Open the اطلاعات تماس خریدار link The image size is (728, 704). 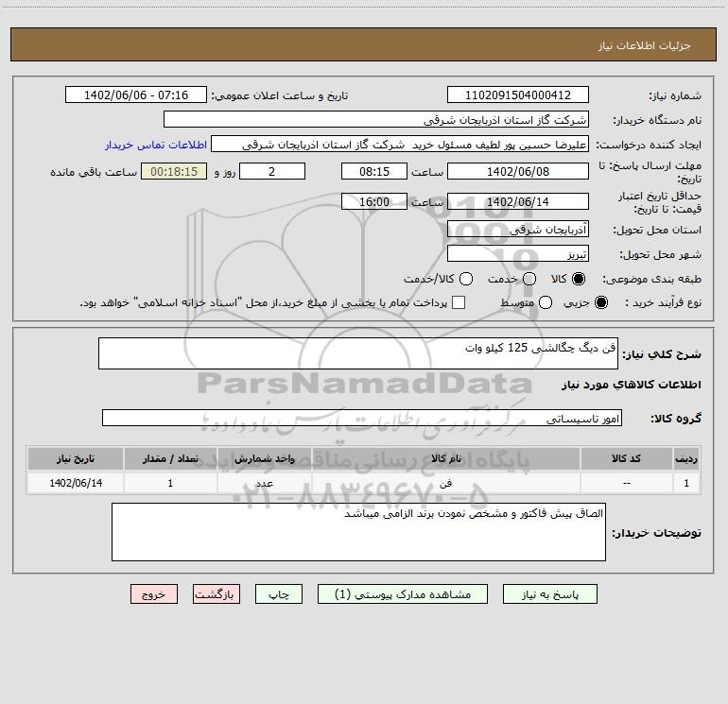pyautogui.click(x=156, y=145)
